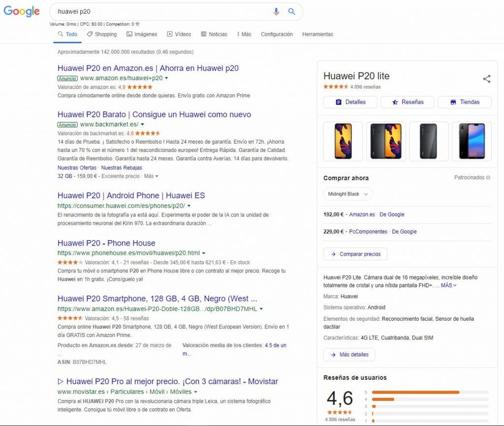
Task: Open Huawei P20 Android Phone Huawei ES result
Action: click(x=131, y=195)
